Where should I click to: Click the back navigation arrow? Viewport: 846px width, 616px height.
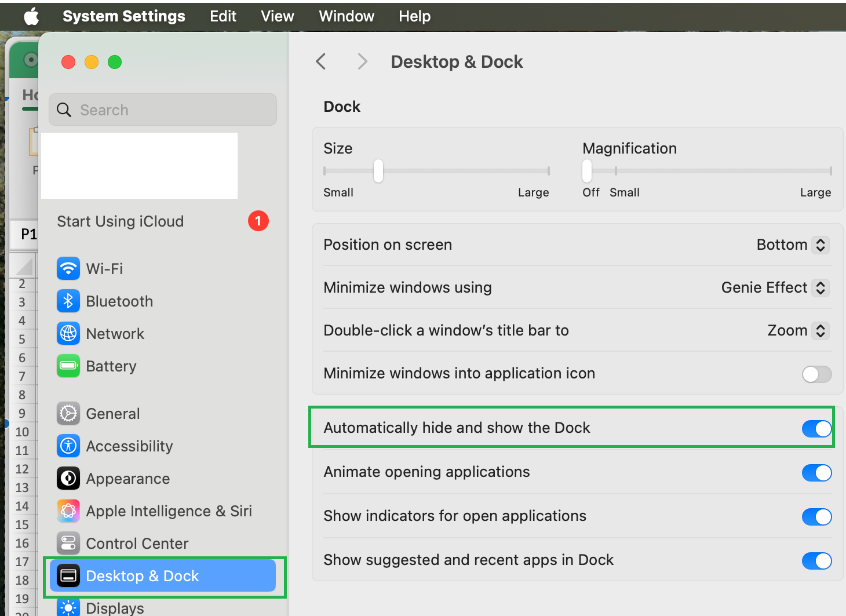click(x=320, y=61)
